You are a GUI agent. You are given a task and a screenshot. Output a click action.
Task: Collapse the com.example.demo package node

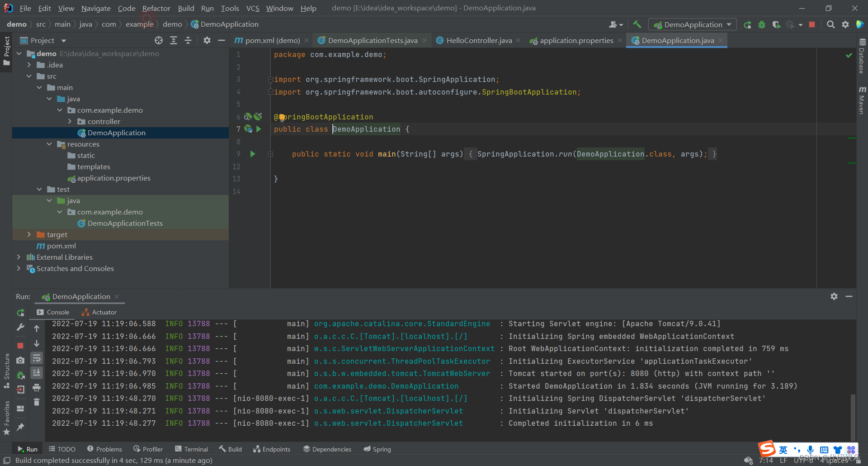click(x=60, y=110)
